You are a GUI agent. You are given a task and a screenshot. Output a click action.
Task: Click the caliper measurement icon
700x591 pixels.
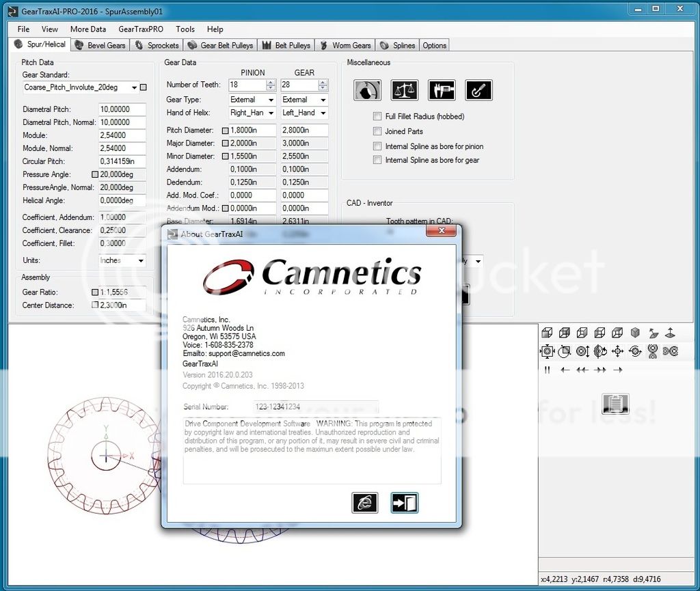(x=442, y=90)
